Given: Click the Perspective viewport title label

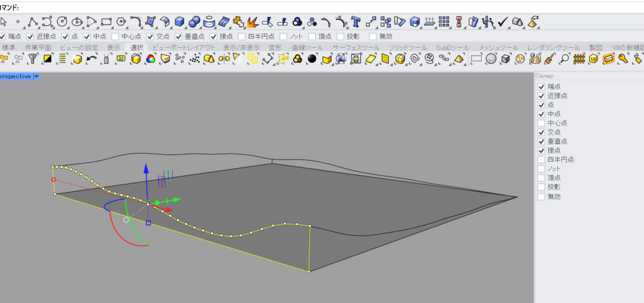Looking at the screenshot, I should coord(15,76).
